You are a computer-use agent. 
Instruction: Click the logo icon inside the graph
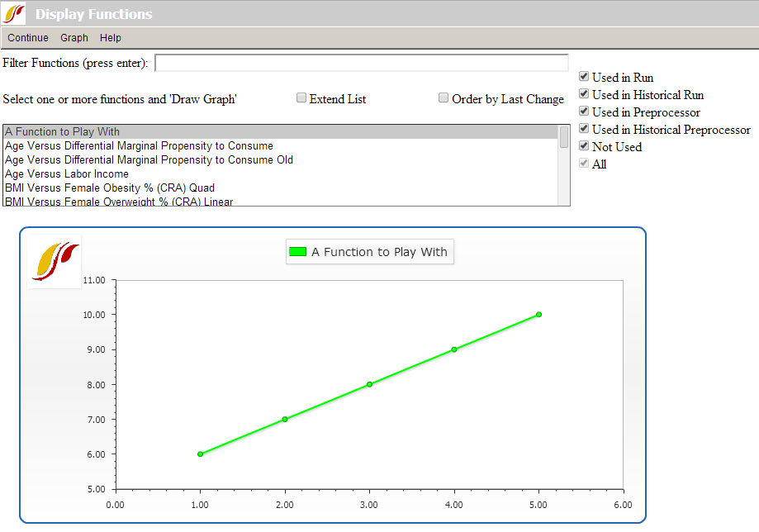coord(55,261)
